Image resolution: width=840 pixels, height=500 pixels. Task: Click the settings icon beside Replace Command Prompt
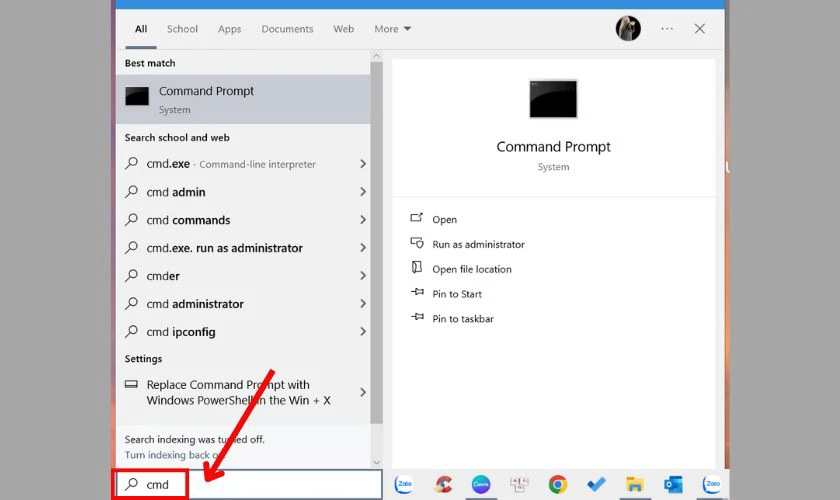[x=131, y=384]
